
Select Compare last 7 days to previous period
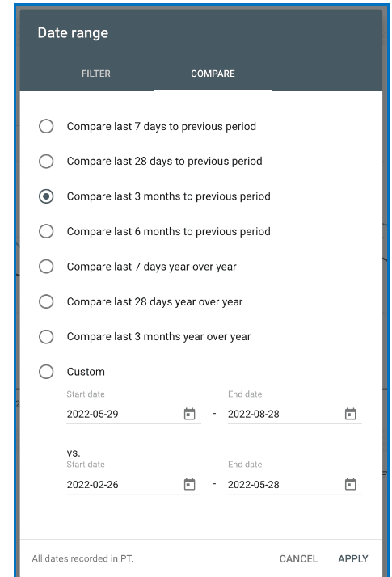click(x=46, y=126)
